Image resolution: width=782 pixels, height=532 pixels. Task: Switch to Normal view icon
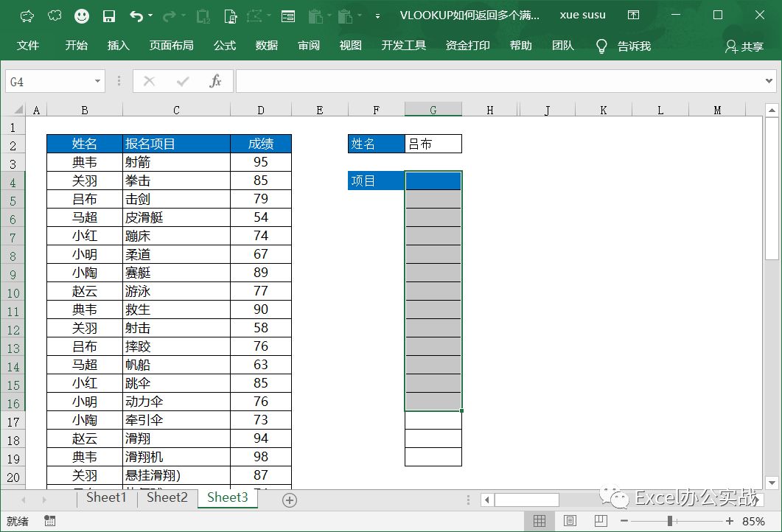coord(539,521)
